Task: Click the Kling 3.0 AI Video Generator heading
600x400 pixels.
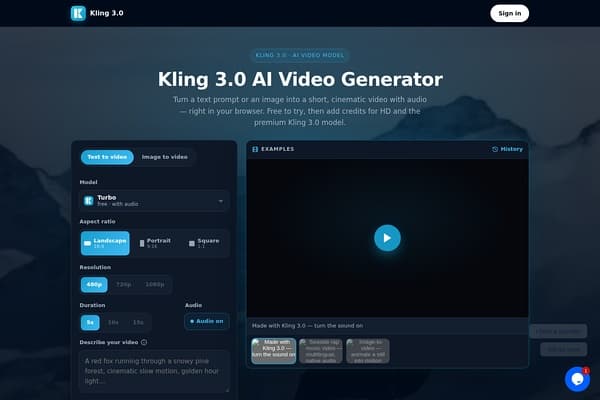Action: pyautogui.click(x=300, y=79)
